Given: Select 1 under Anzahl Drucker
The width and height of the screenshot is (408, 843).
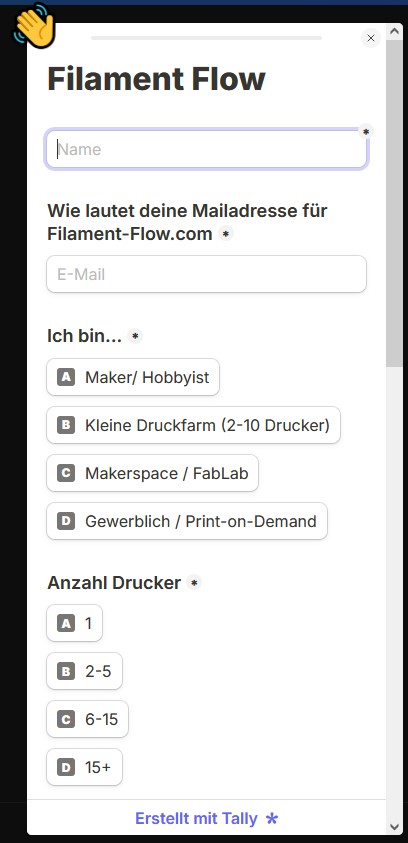Looking at the screenshot, I should (x=75, y=623).
